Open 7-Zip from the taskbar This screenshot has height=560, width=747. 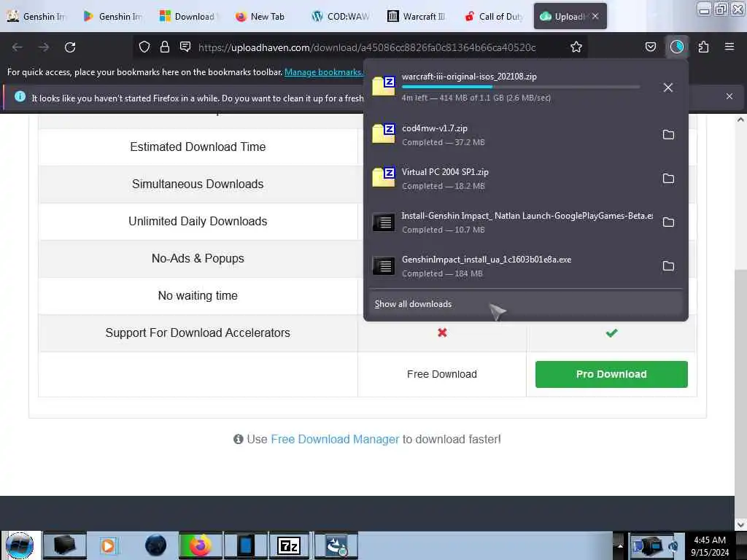coord(289,545)
